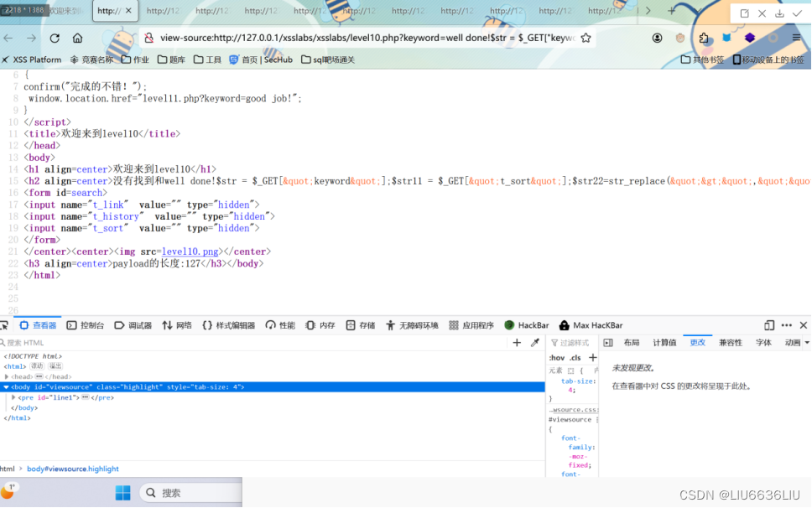Open the XSS Platform bookmark
The height and width of the screenshot is (508, 812).
tap(32, 60)
